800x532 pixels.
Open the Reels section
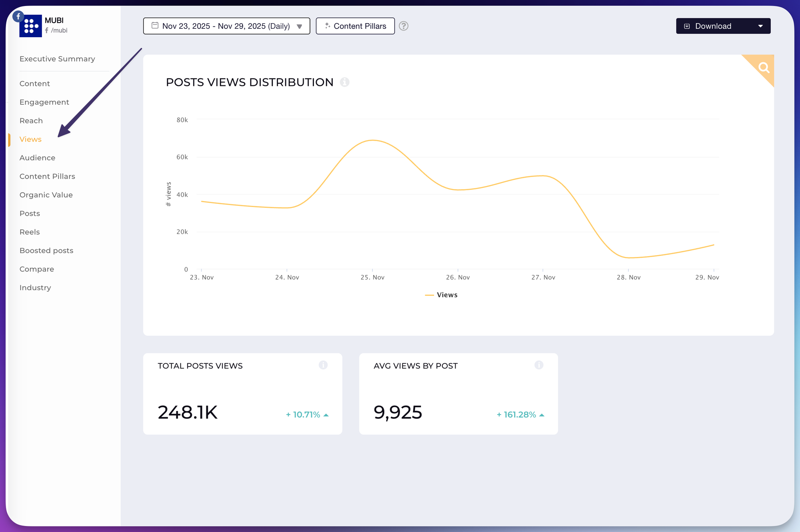coord(30,232)
